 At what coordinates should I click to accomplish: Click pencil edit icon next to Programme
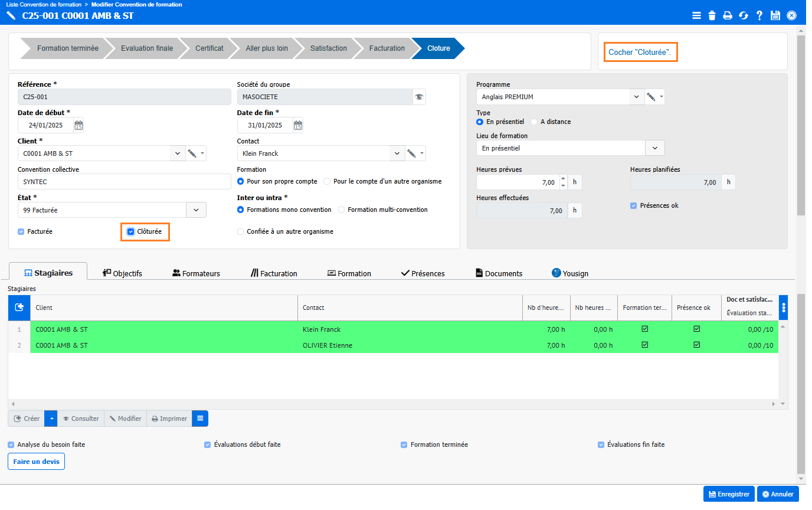pyautogui.click(x=651, y=97)
